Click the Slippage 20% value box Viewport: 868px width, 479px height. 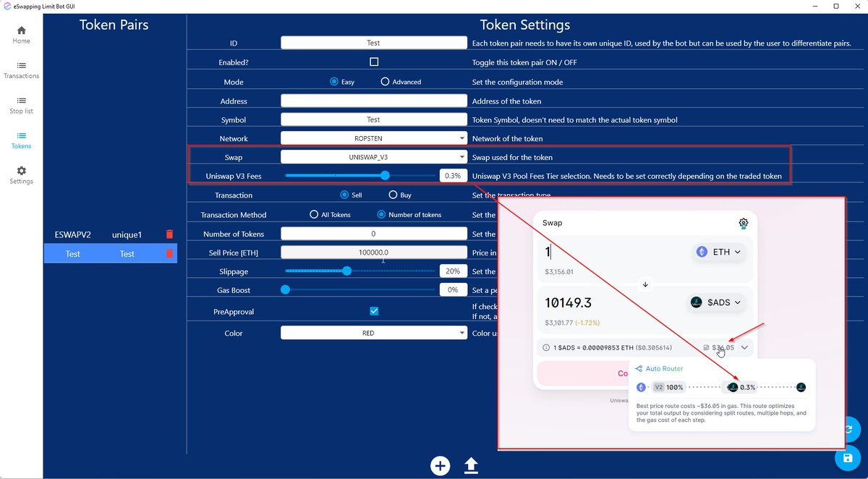pos(453,271)
